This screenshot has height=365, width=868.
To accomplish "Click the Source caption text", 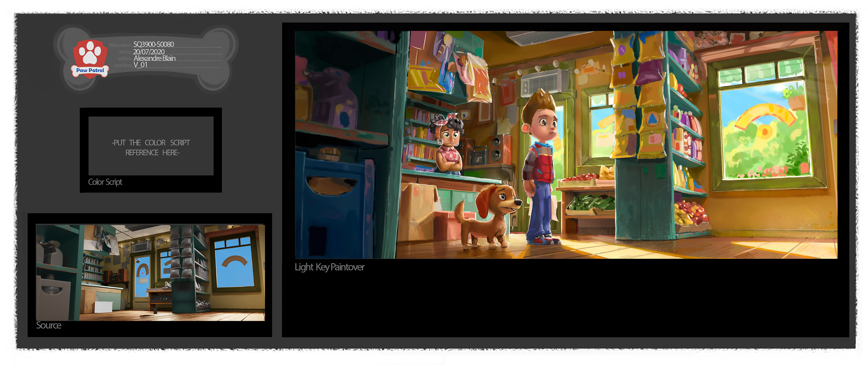I will click(49, 325).
